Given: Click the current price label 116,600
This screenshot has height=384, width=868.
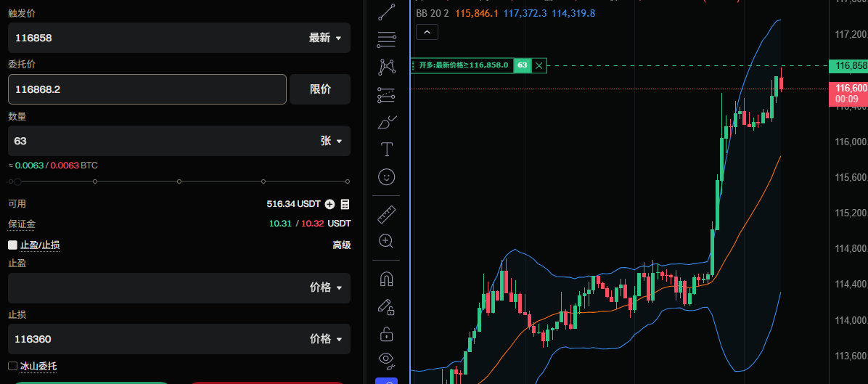Looking at the screenshot, I should point(848,94).
